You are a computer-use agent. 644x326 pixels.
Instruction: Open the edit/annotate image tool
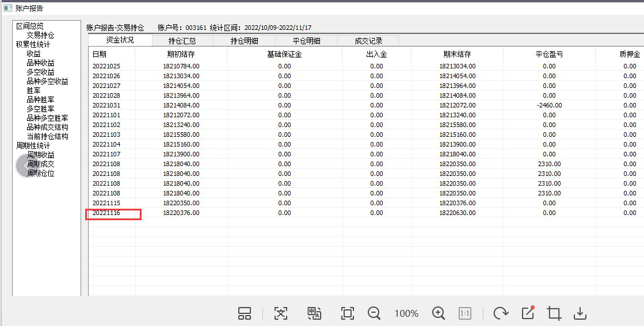pyautogui.click(x=528, y=313)
